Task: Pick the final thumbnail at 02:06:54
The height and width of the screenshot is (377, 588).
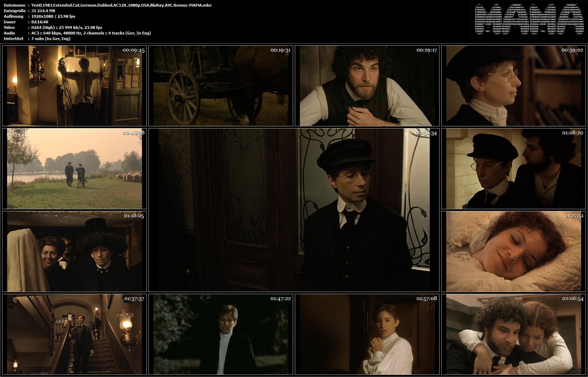Action: (513, 334)
